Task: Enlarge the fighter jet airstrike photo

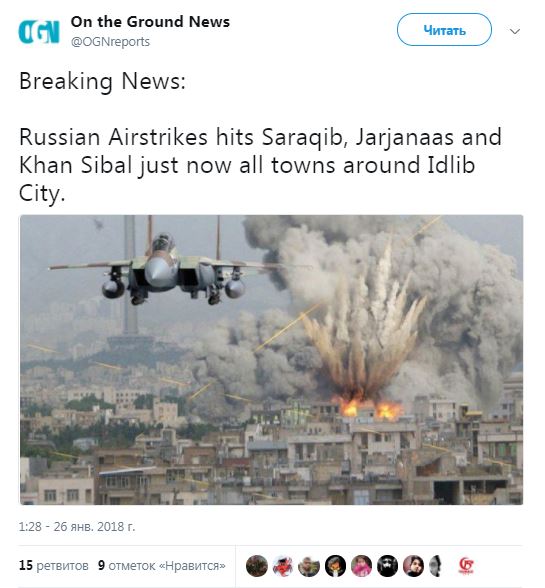Action: pos(272,360)
